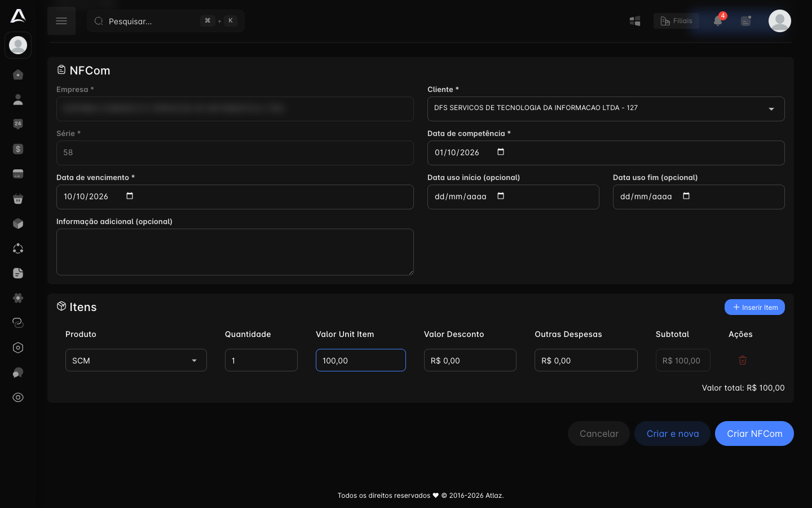Click the Quantidade field
This screenshot has width=812, height=508.
pyautogui.click(x=261, y=360)
